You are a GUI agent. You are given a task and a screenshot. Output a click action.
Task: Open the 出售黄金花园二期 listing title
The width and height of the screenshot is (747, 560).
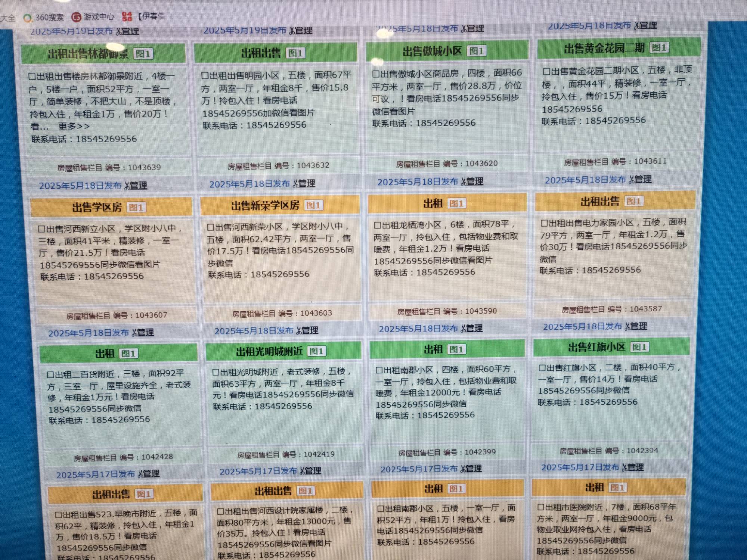click(x=604, y=48)
